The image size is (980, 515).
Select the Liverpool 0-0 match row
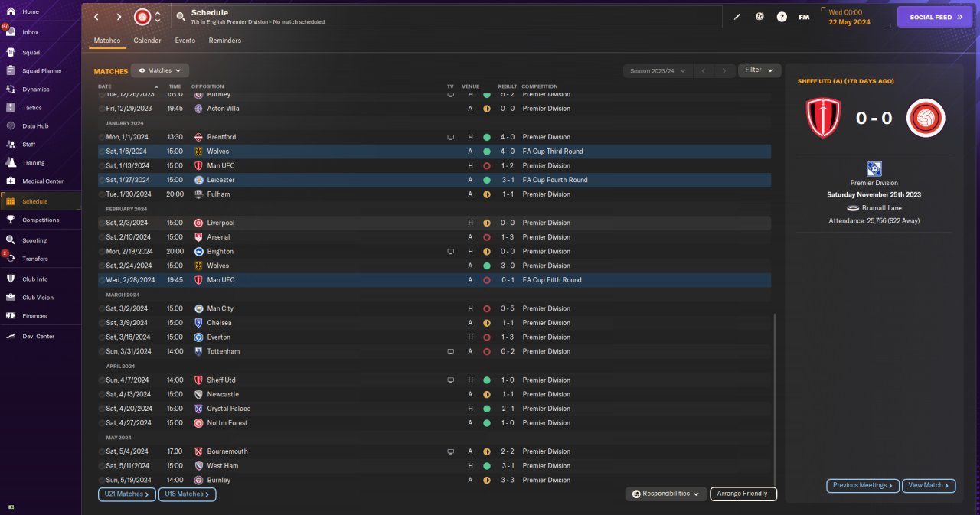tap(434, 223)
